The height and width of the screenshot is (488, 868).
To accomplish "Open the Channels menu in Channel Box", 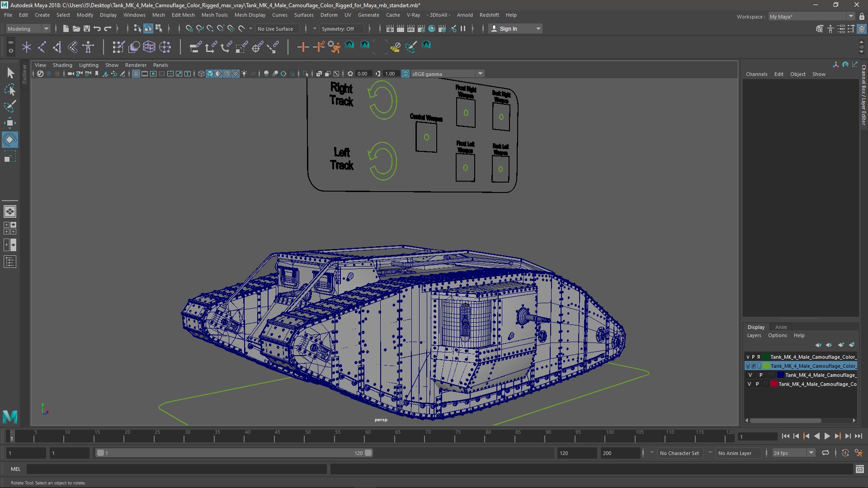I will (756, 74).
